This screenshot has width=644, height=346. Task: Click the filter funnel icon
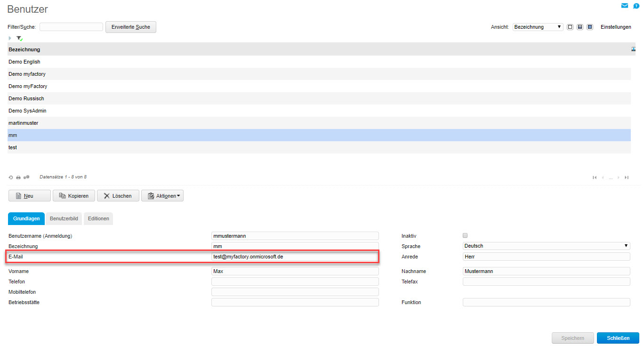tap(19, 38)
